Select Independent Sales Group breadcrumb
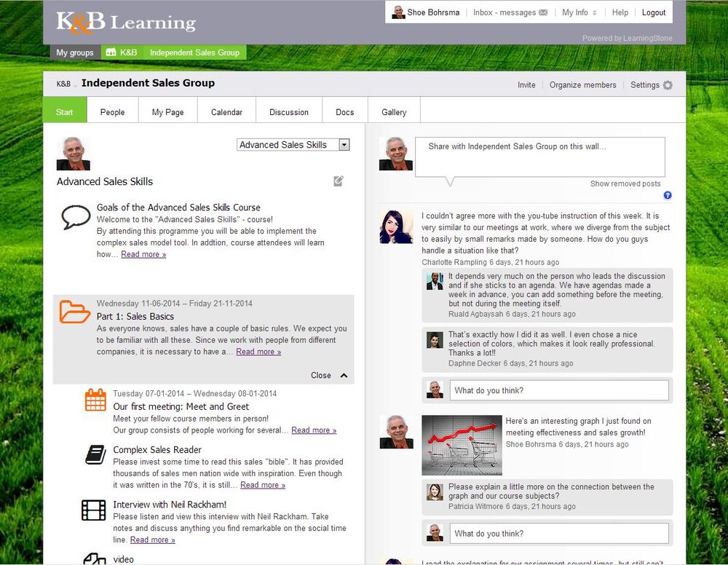 pyautogui.click(x=194, y=52)
